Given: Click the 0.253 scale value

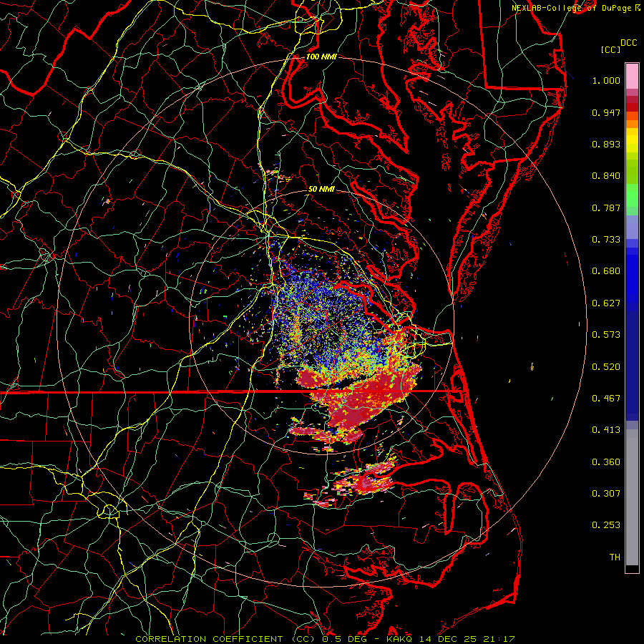Looking at the screenshot, I should (x=606, y=525).
